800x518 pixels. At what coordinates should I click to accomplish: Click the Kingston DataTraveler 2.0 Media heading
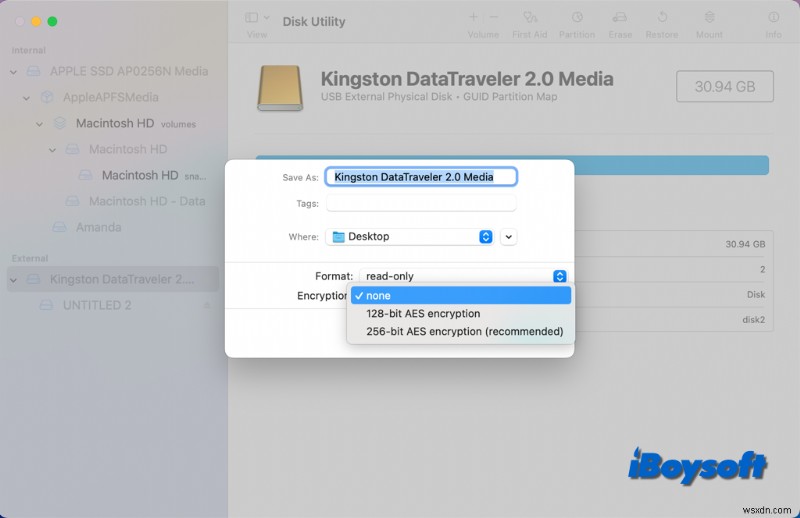[467, 79]
